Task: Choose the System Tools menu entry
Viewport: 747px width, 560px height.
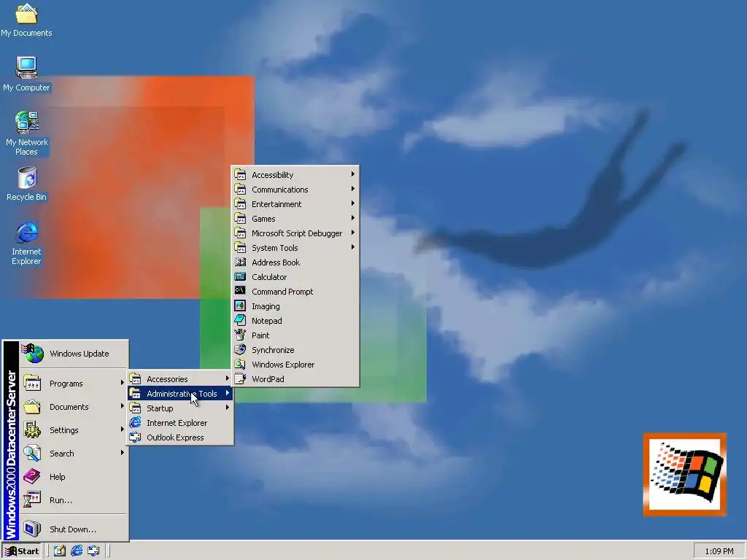Action: click(x=295, y=248)
